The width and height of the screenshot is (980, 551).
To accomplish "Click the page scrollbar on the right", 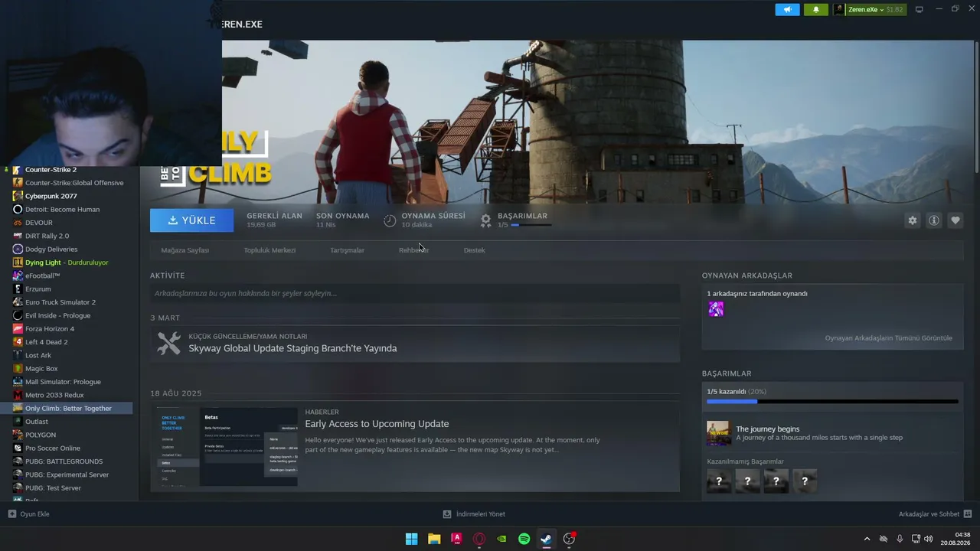I will [977, 107].
